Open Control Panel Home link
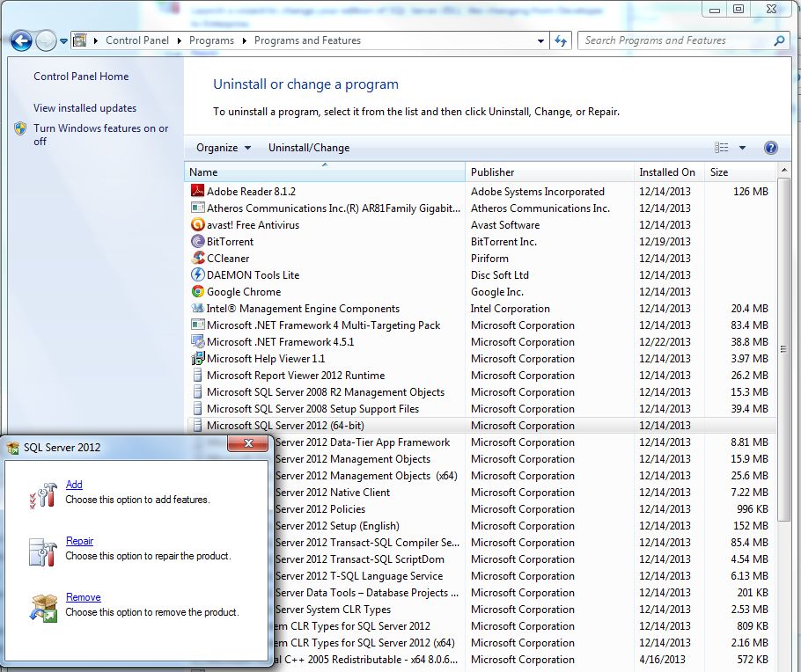This screenshot has height=672, width=801. coord(81,77)
